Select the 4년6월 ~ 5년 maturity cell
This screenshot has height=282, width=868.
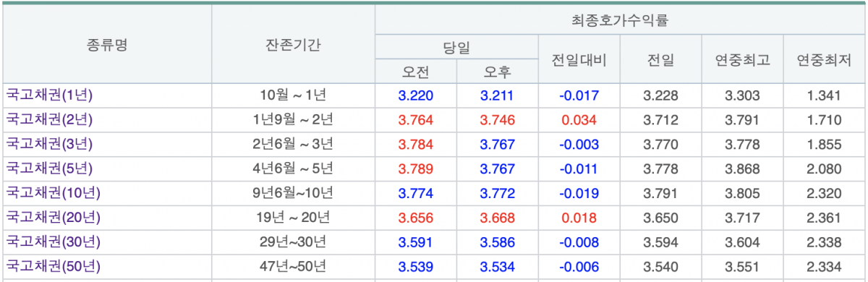coord(293,168)
